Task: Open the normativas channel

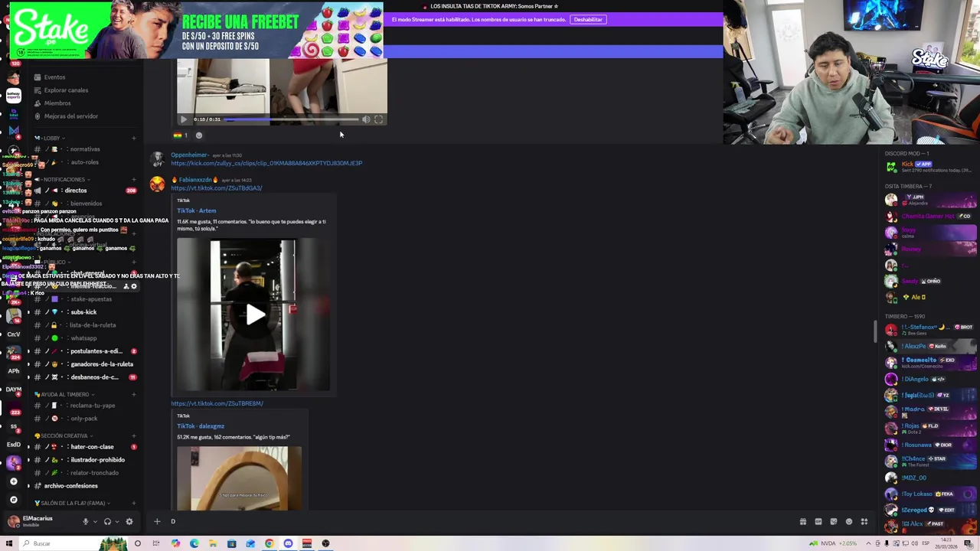Action: click(x=84, y=149)
